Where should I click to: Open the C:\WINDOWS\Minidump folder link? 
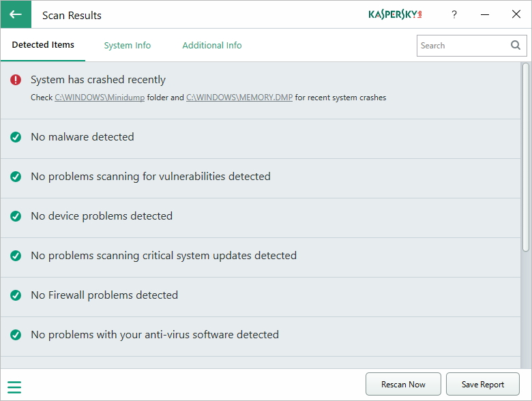point(100,98)
